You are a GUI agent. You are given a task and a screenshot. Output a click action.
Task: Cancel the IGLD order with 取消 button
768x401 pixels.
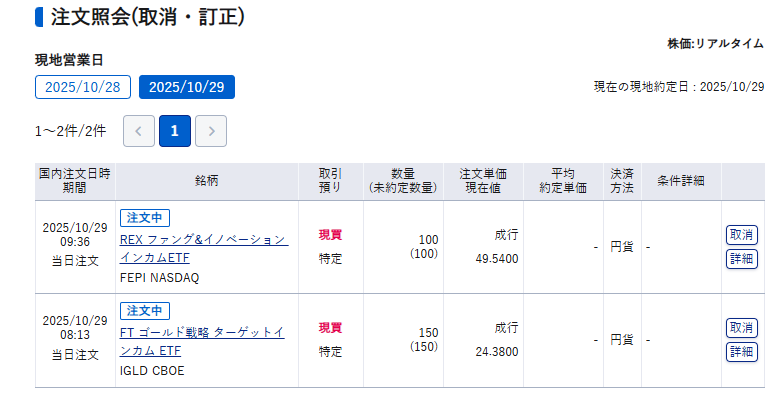coord(741,328)
